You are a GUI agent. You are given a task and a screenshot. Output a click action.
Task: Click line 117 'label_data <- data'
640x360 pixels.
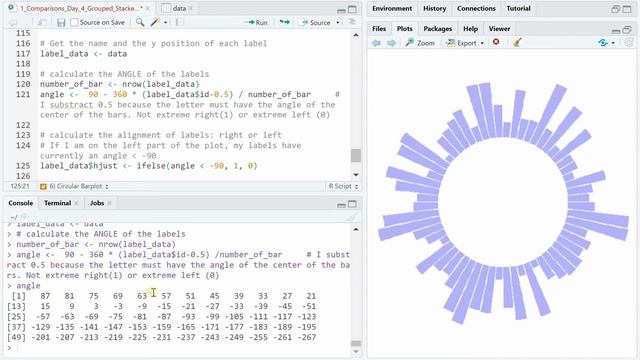(x=83, y=53)
